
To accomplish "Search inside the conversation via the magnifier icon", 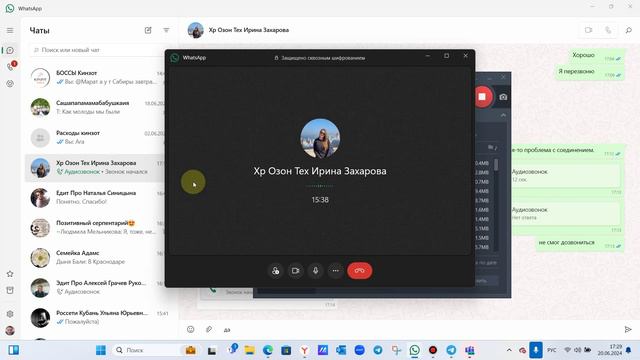I will (629, 30).
